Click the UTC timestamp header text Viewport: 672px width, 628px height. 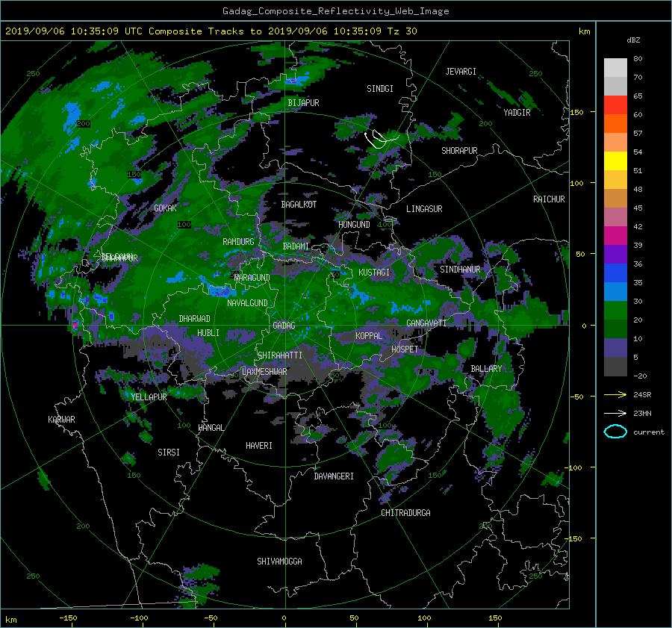click(211, 31)
